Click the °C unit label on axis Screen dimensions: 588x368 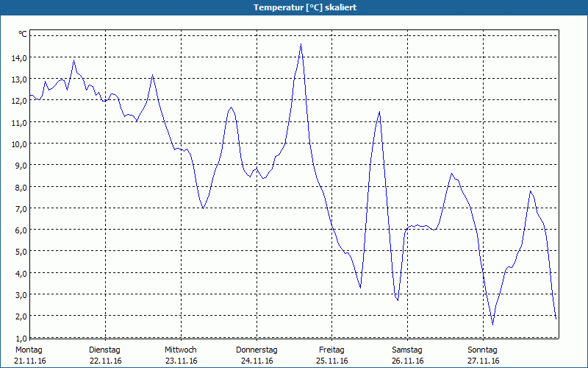[x=23, y=34]
